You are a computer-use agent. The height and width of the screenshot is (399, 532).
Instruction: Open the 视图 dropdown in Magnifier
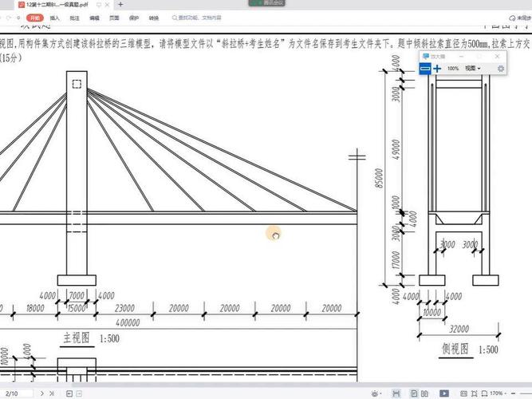472,69
